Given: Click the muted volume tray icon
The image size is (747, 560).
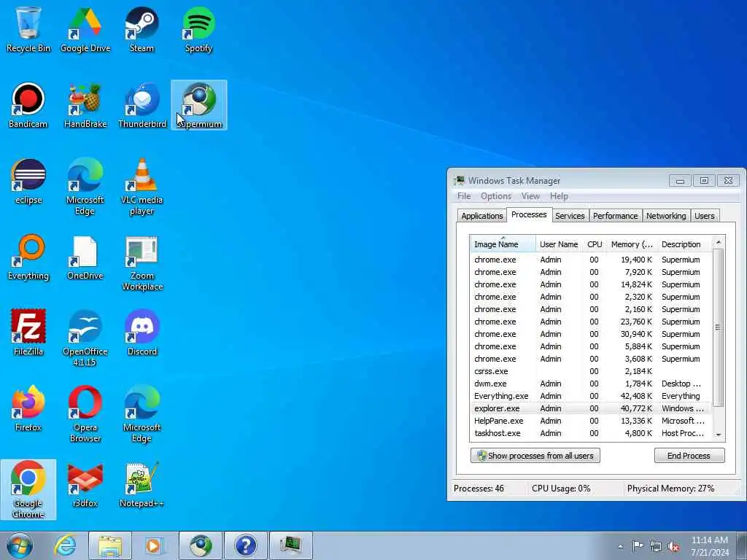Looking at the screenshot, I should (x=673, y=546).
